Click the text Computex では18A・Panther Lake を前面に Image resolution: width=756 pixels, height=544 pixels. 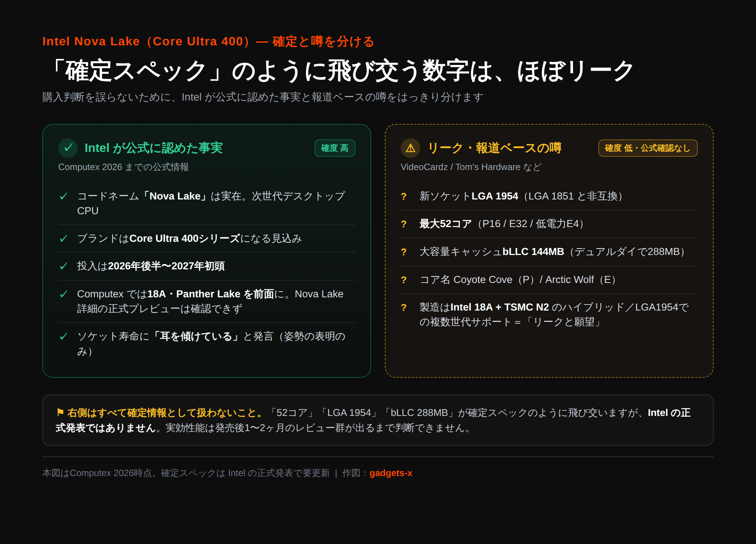181,294
